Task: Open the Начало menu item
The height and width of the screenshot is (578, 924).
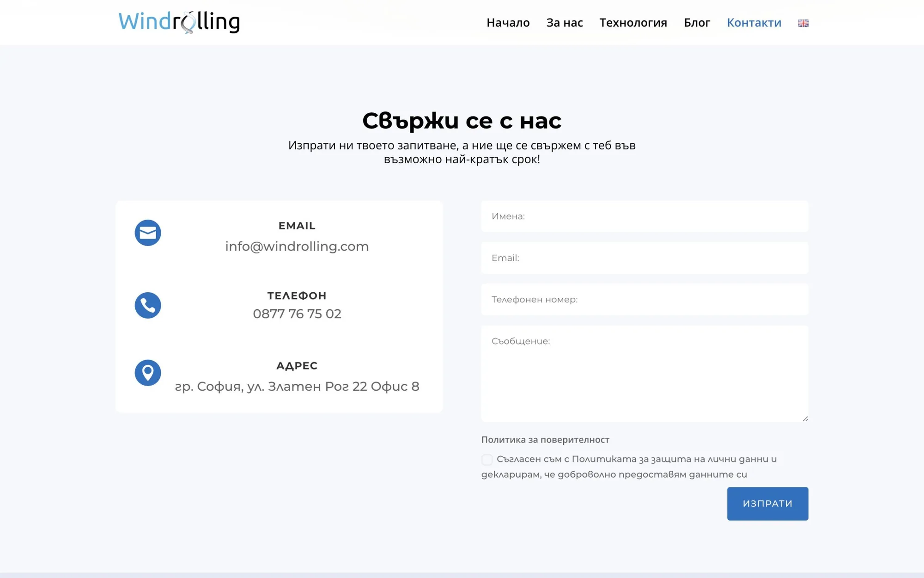Action: pyautogui.click(x=508, y=23)
